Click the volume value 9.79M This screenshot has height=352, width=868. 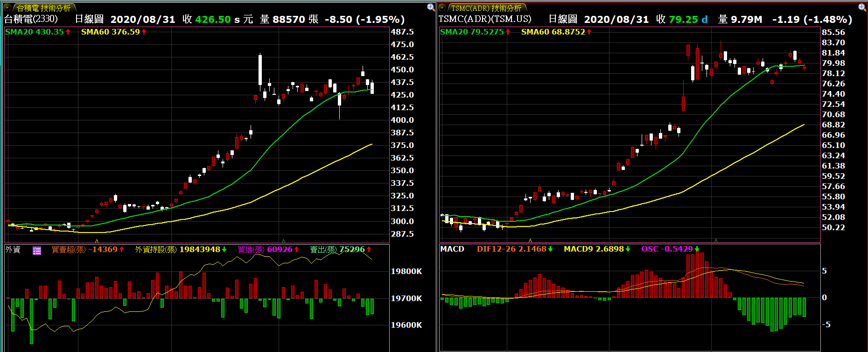coord(747,19)
